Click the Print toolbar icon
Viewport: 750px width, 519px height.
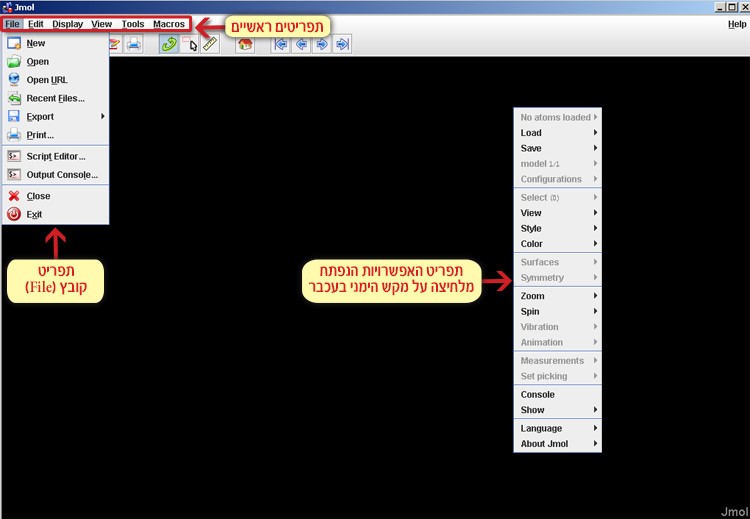pos(134,44)
